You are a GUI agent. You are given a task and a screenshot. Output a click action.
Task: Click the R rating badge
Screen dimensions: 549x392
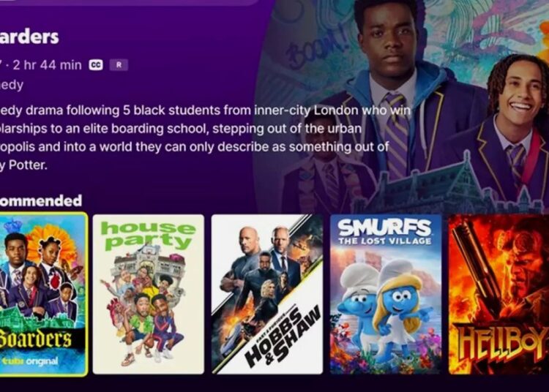click(119, 65)
